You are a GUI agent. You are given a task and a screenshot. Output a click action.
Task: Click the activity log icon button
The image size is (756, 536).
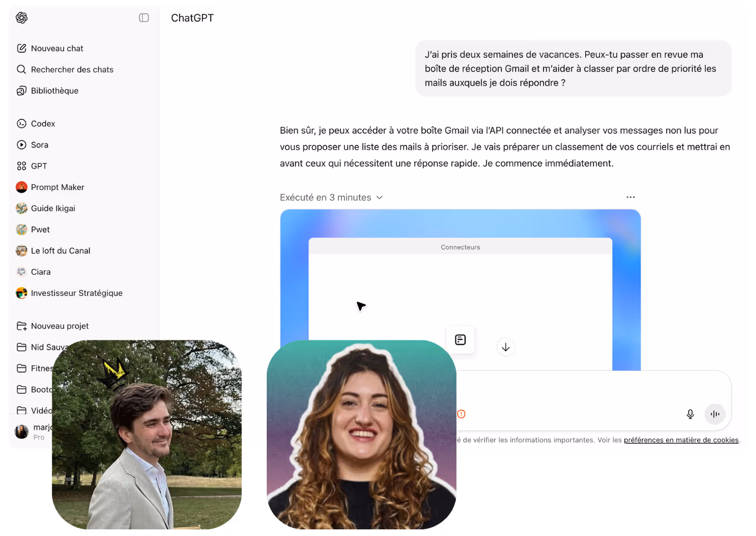[460, 340]
